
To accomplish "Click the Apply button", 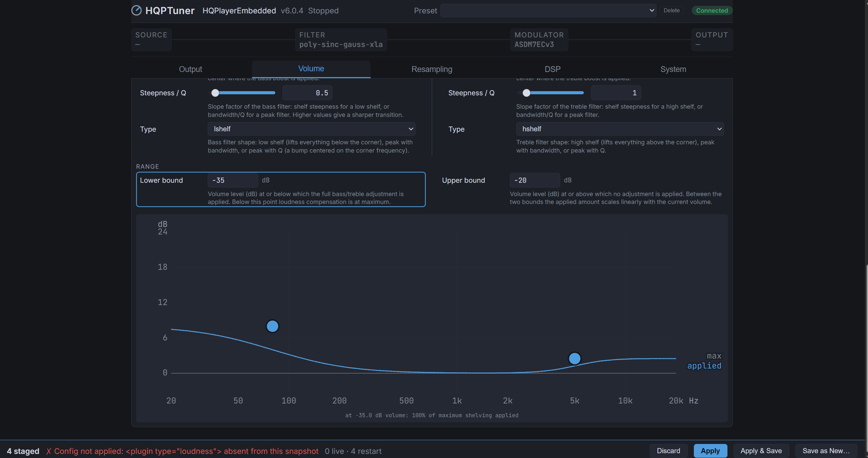I will (x=710, y=451).
